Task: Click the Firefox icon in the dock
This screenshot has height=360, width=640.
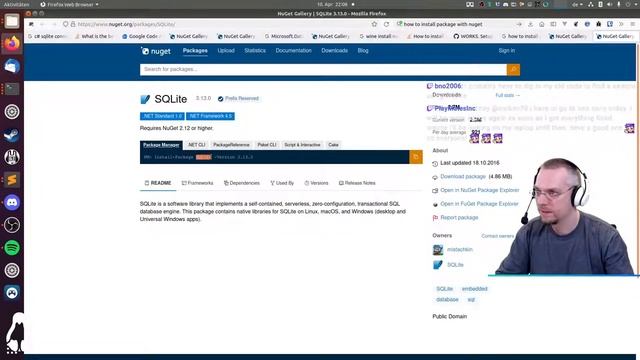Action: [x=12, y=43]
